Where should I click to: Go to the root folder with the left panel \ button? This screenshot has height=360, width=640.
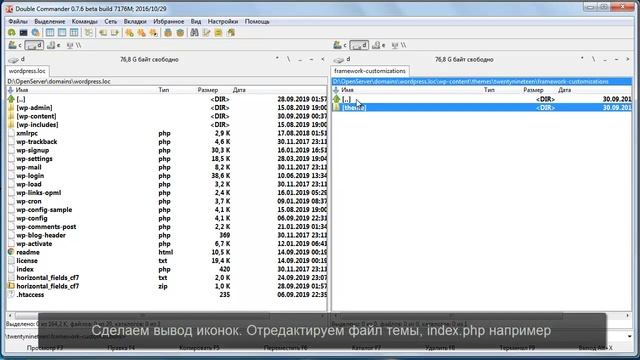289,60
